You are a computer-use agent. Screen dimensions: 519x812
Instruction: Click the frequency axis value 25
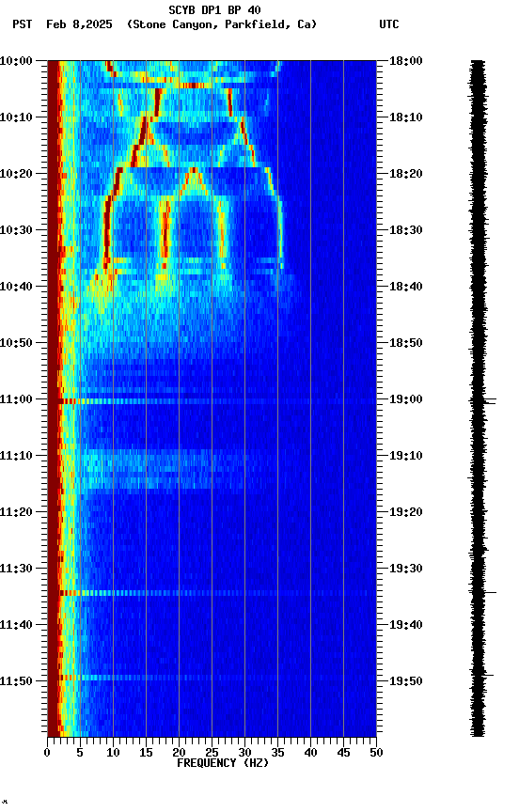pyautogui.click(x=212, y=753)
